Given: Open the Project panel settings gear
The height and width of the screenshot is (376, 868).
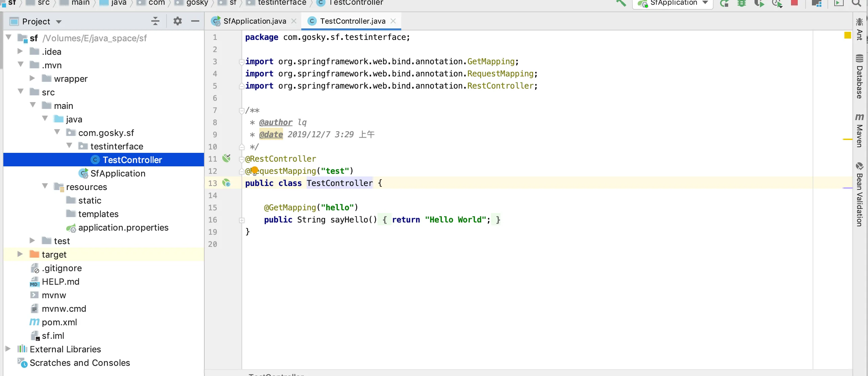Looking at the screenshot, I should [x=178, y=21].
